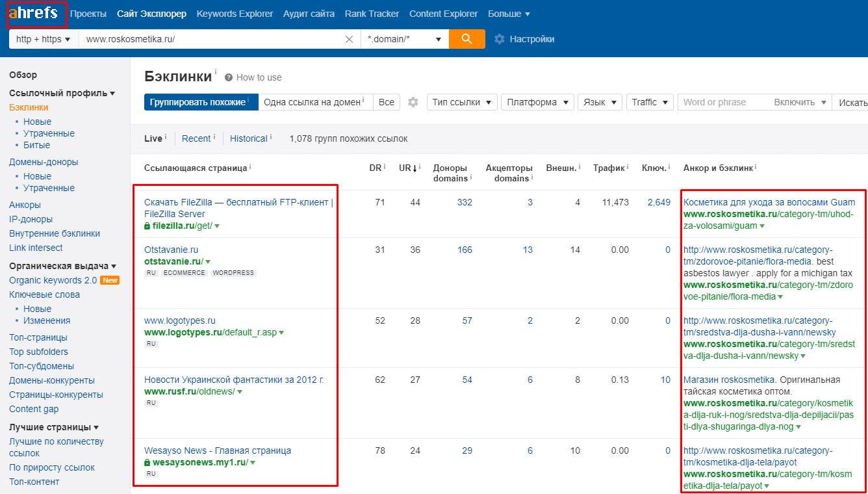The height and width of the screenshot is (494, 868).
Task: Open Rank Tracker in top navigation
Action: [372, 14]
